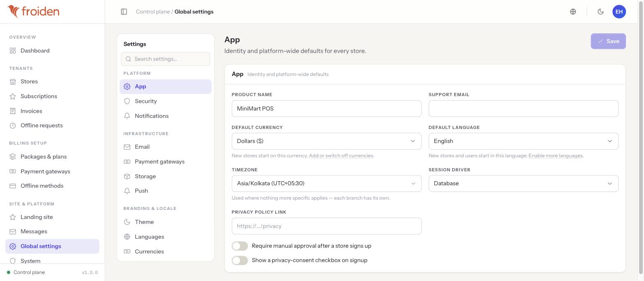
Task: Go to Control plane breadcrumb
Action: tap(153, 12)
